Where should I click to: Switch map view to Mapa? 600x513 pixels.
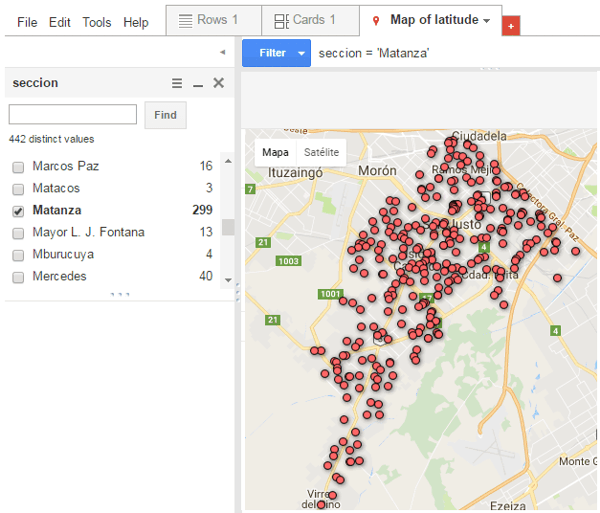tap(275, 152)
